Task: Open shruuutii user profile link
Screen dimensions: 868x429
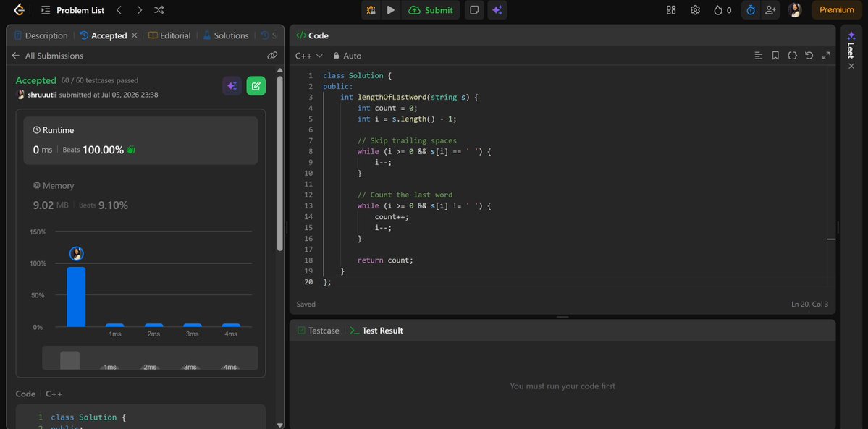Action: (x=42, y=95)
